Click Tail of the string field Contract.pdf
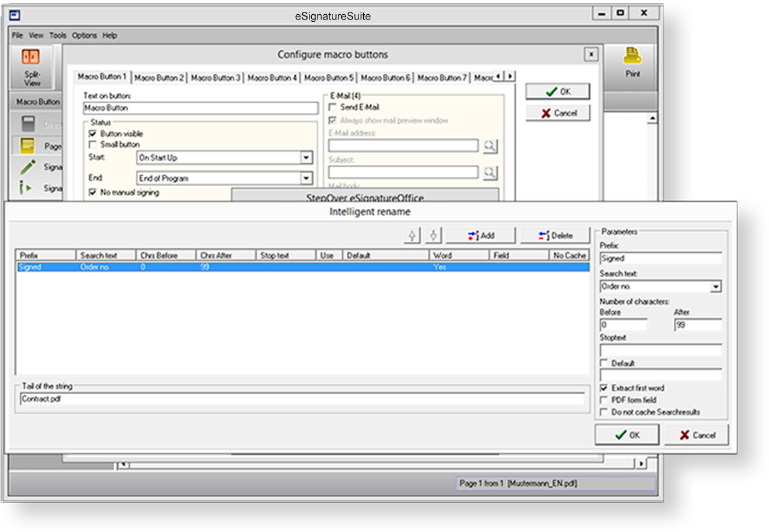The width and height of the screenshot is (769, 532). point(302,398)
